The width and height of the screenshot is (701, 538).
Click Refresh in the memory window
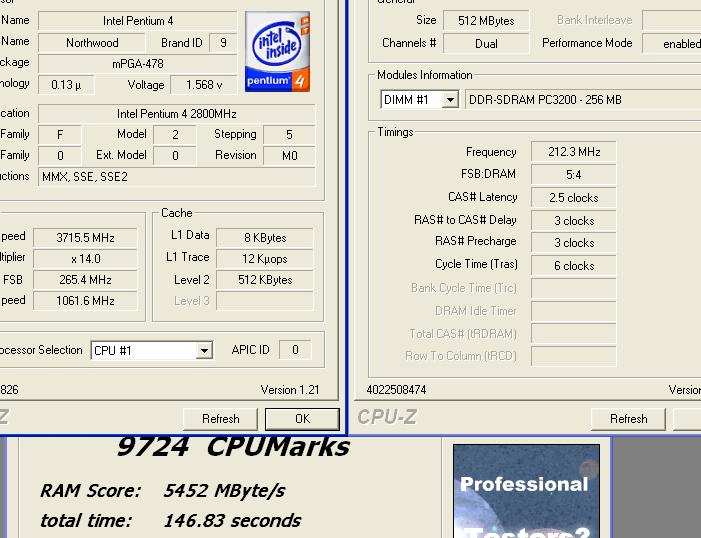(628, 419)
